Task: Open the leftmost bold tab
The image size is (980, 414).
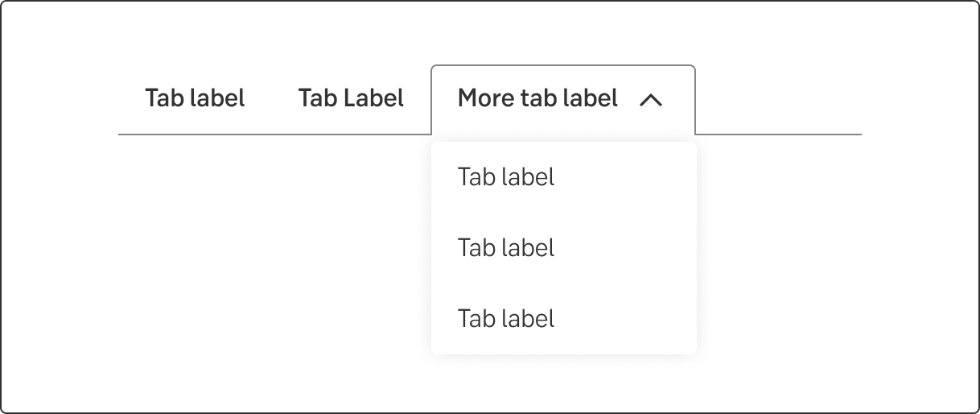Action: 195,98
